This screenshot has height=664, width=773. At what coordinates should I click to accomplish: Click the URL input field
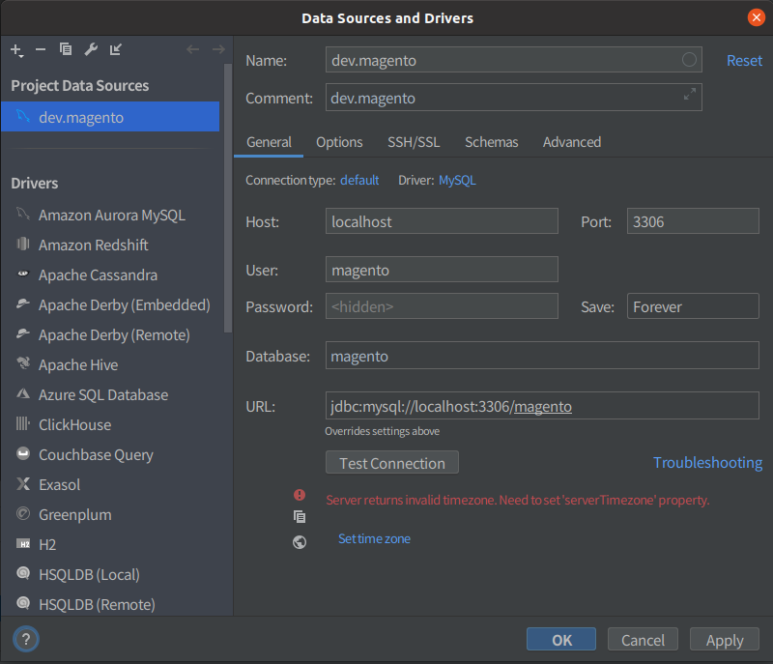click(x=542, y=406)
